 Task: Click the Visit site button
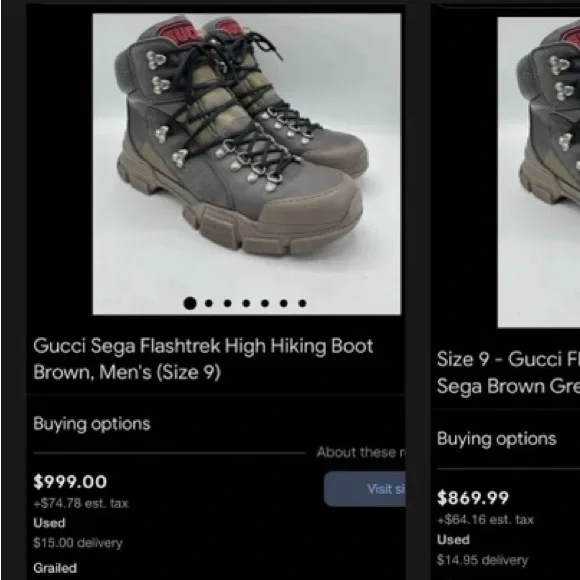pos(365,489)
